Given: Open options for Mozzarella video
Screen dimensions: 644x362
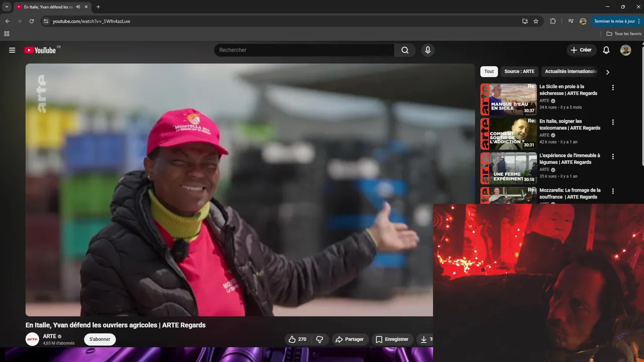Looking at the screenshot, I should pyautogui.click(x=613, y=191).
